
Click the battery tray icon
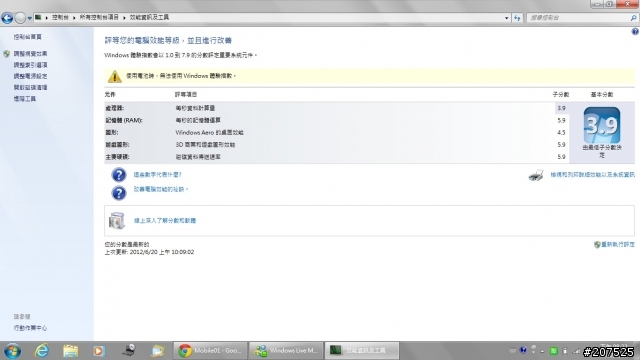coord(565,351)
